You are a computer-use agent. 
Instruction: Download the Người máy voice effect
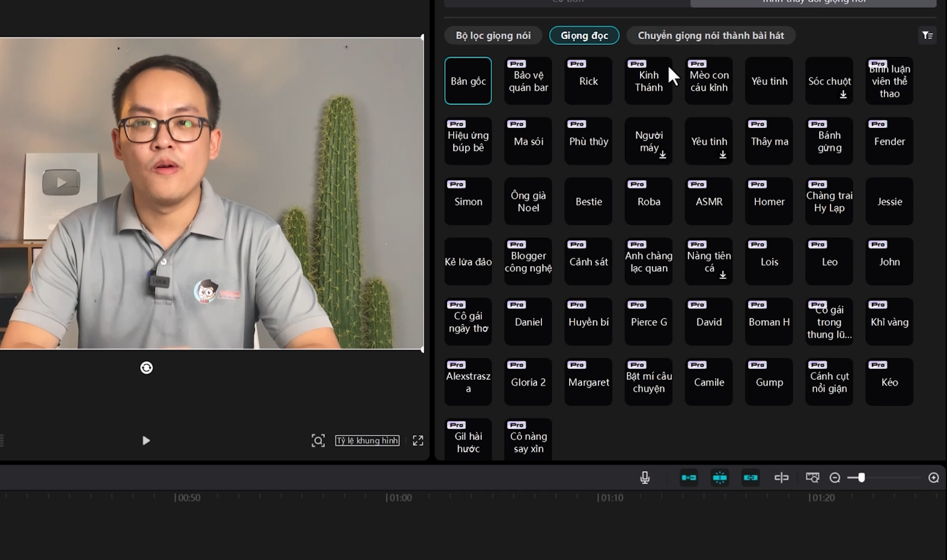662,155
